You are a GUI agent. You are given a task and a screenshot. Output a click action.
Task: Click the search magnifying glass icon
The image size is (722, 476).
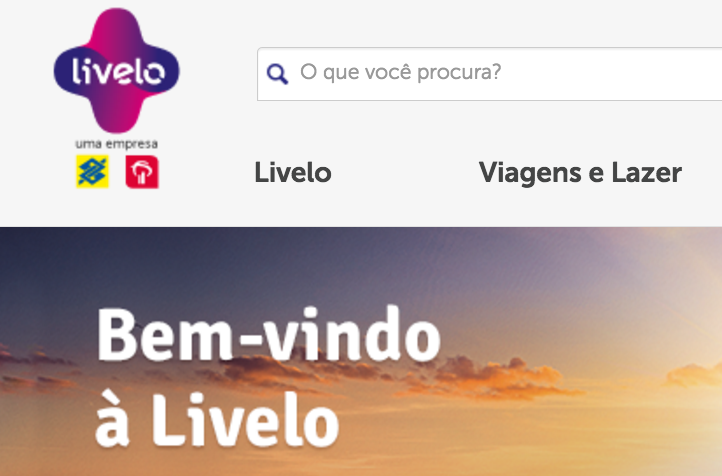tap(278, 74)
